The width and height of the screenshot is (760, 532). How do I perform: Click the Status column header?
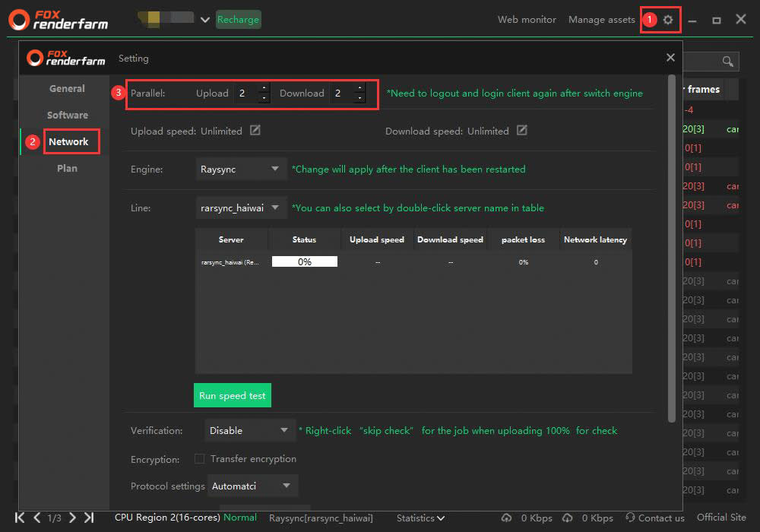pyautogui.click(x=304, y=239)
